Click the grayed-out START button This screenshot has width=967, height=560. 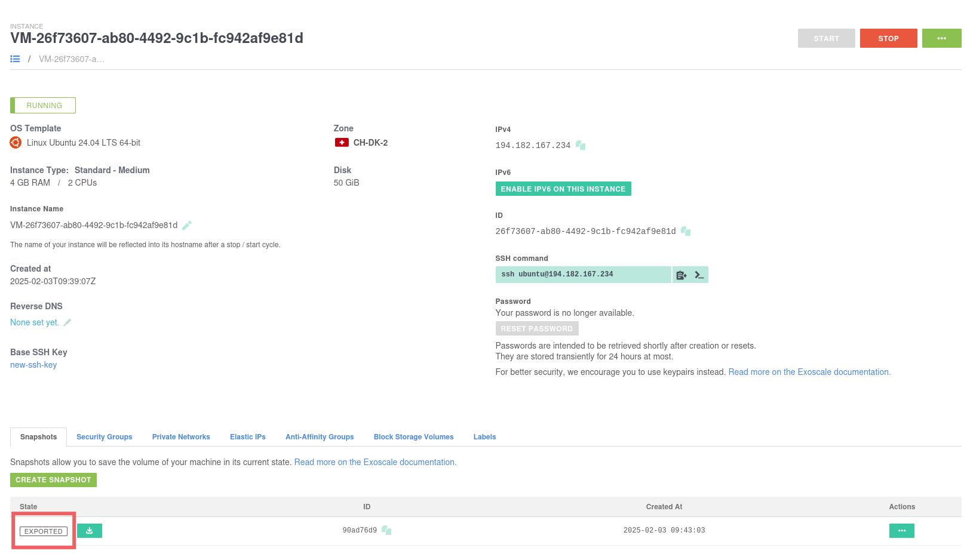click(827, 38)
